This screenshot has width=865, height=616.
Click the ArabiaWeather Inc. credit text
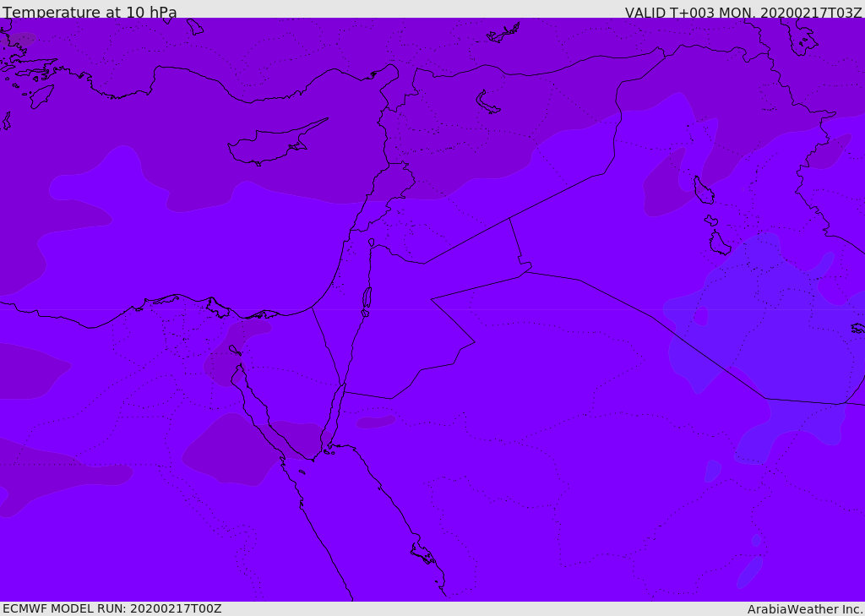click(805, 609)
